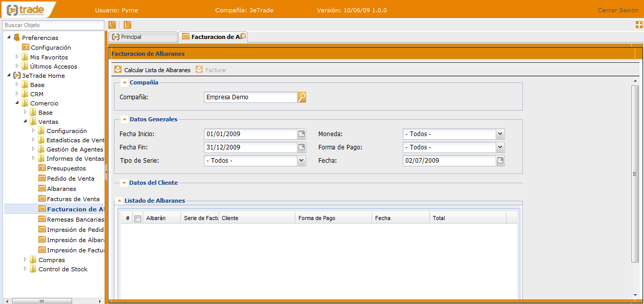This screenshot has width=644, height=304.
Task: Click the Cerrar Sesión link
Action: pyautogui.click(x=617, y=10)
